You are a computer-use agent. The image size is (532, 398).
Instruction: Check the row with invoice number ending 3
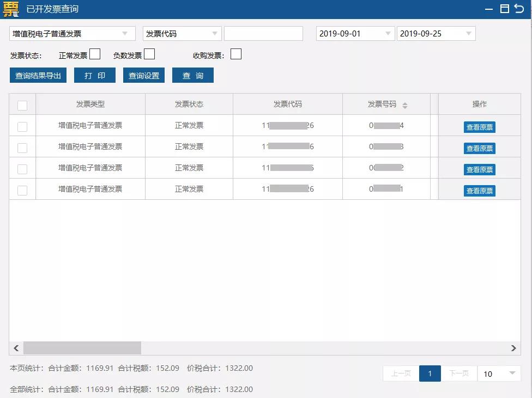(x=22, y=148)
